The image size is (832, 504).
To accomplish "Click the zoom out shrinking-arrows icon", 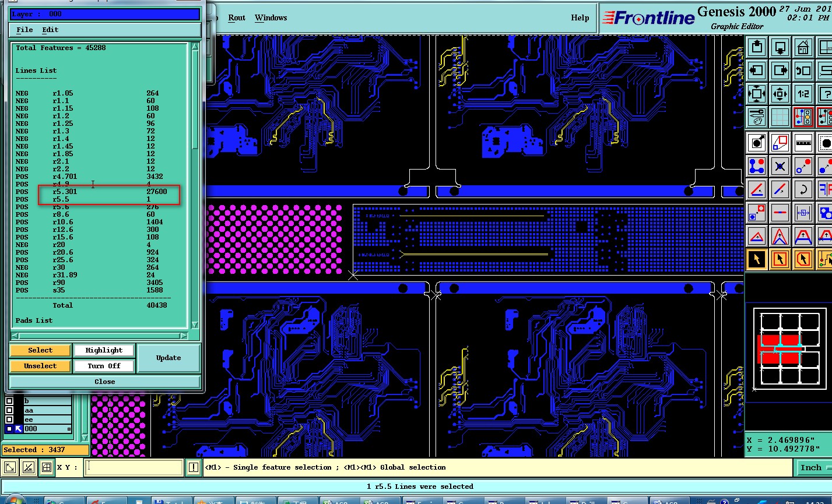I will pos(780,94).
